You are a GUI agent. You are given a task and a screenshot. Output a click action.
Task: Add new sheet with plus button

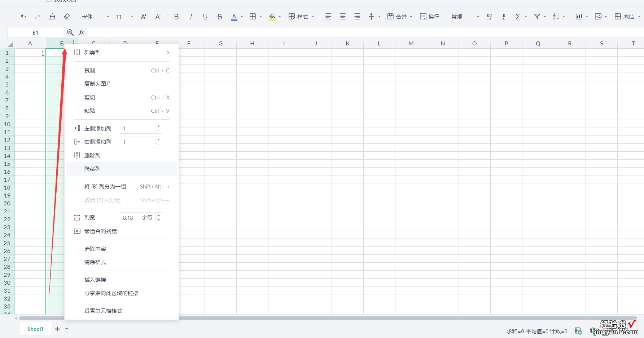pos(57,329)
